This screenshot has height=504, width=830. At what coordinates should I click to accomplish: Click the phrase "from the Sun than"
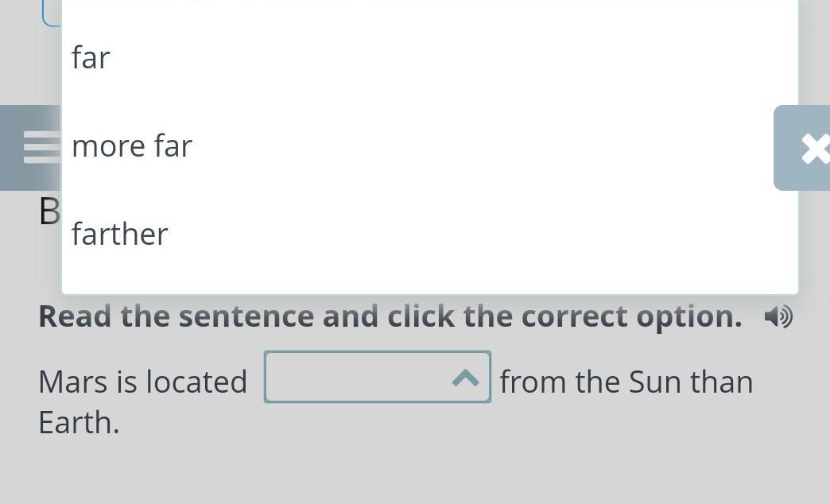click(x=626, y=382)
